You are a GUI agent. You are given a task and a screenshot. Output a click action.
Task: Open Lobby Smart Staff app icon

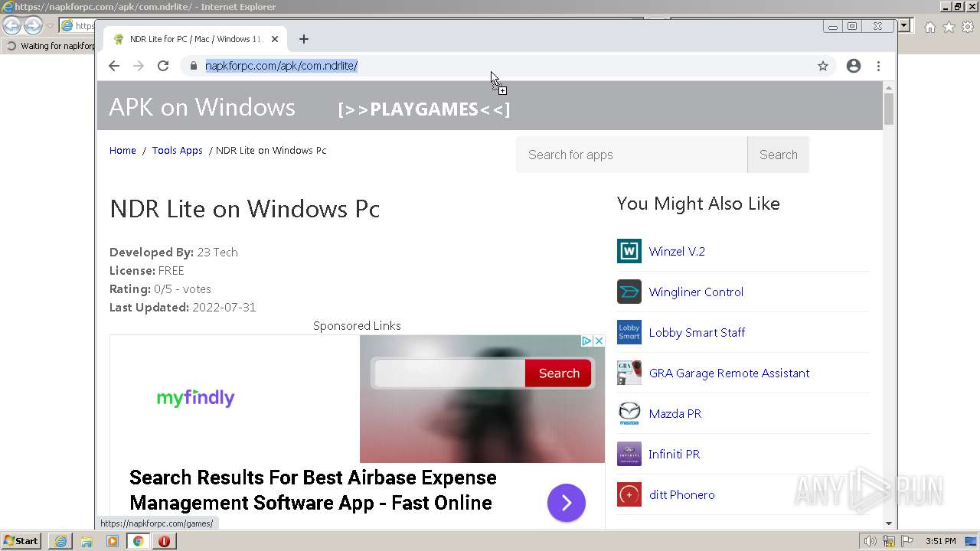click(629, 332)
